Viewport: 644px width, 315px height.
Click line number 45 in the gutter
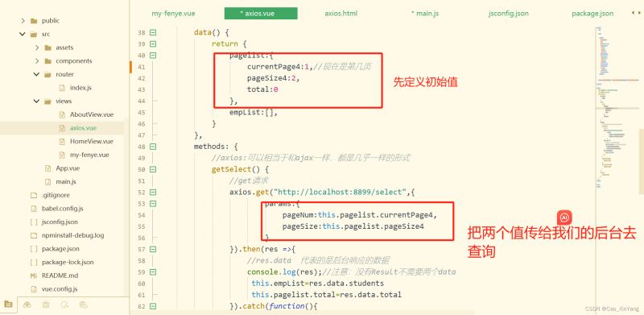[142, 112]
